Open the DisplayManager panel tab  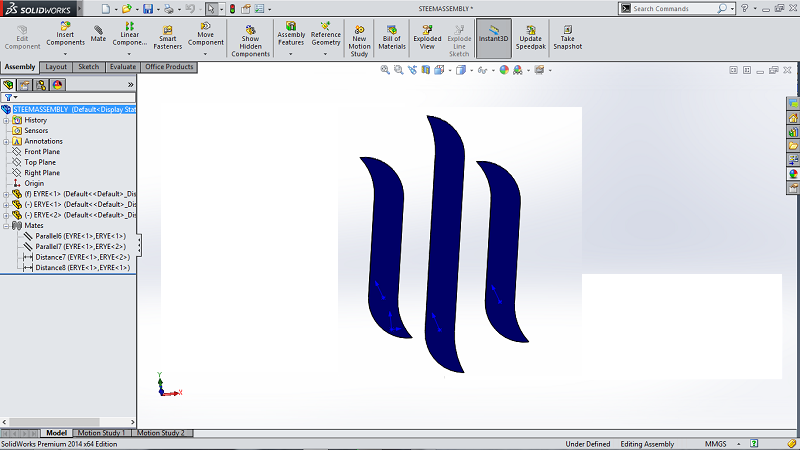[57, 85]
